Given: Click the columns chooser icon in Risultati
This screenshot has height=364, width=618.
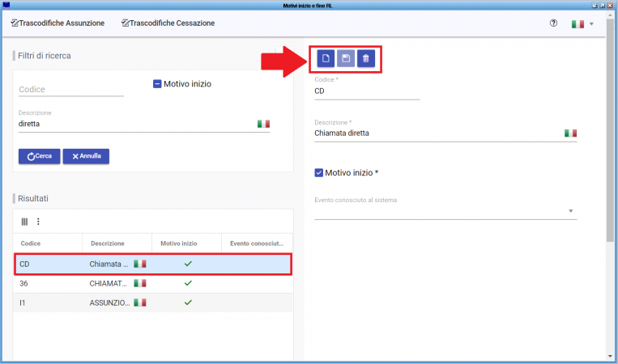Looking at the screenshot, I should point(24,222).
